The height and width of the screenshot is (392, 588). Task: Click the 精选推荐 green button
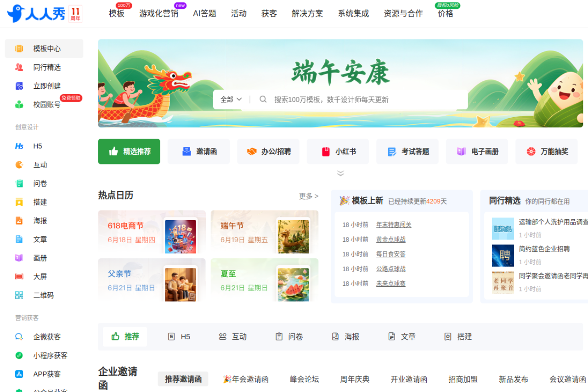pos(129,152)
